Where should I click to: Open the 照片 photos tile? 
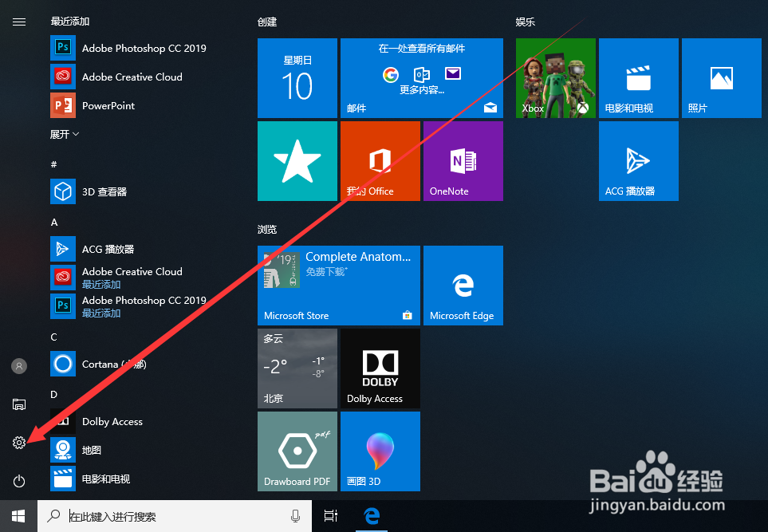click(722, 78)
